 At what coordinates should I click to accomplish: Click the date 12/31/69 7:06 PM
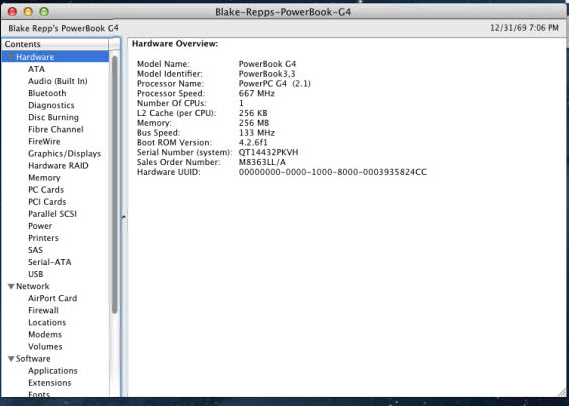tap(524, 28)
